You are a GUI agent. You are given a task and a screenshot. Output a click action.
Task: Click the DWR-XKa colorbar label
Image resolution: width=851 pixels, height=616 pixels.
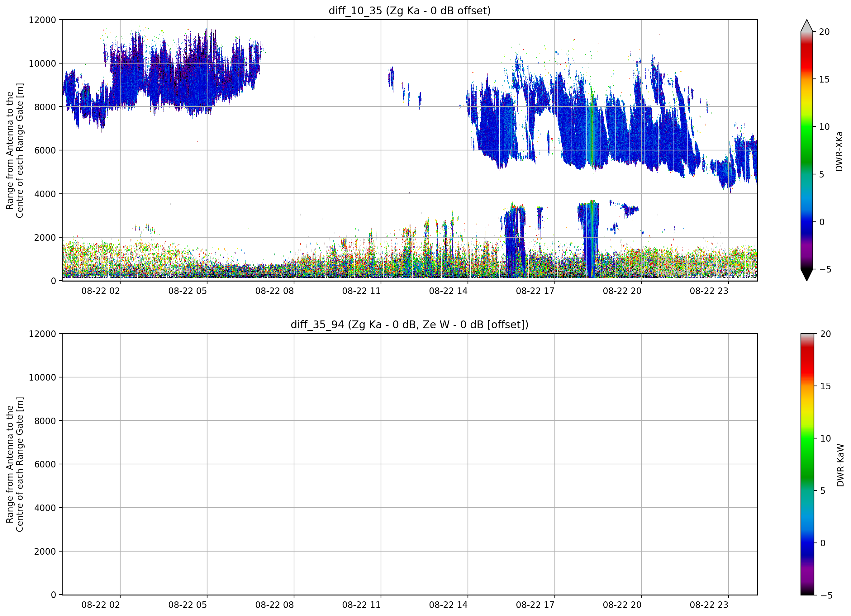839,151
